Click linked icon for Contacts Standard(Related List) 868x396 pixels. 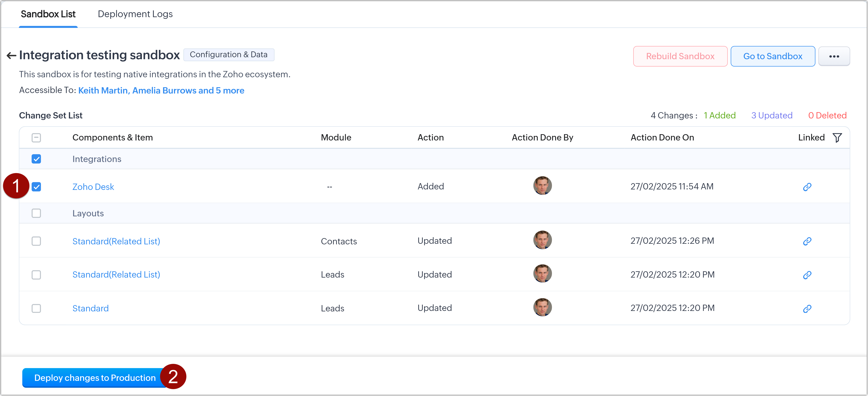point(807,241)
